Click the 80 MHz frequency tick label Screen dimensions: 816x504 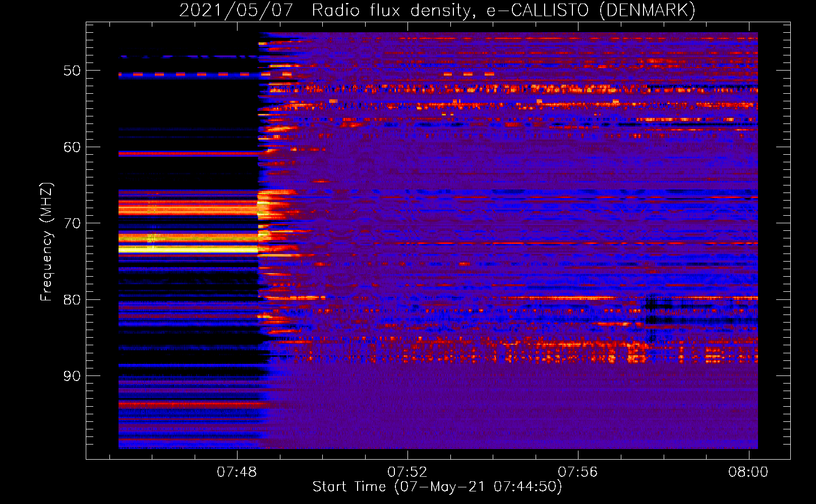[72, 300]
